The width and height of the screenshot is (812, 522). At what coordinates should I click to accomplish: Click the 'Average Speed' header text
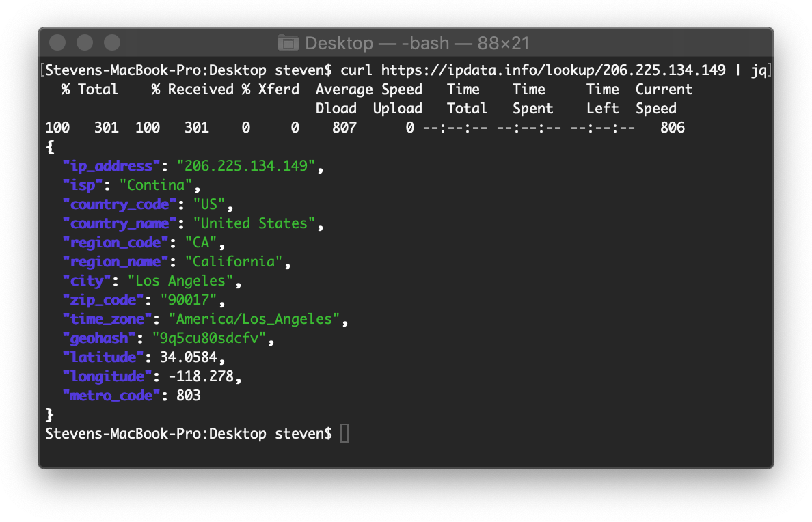[368, 89]
